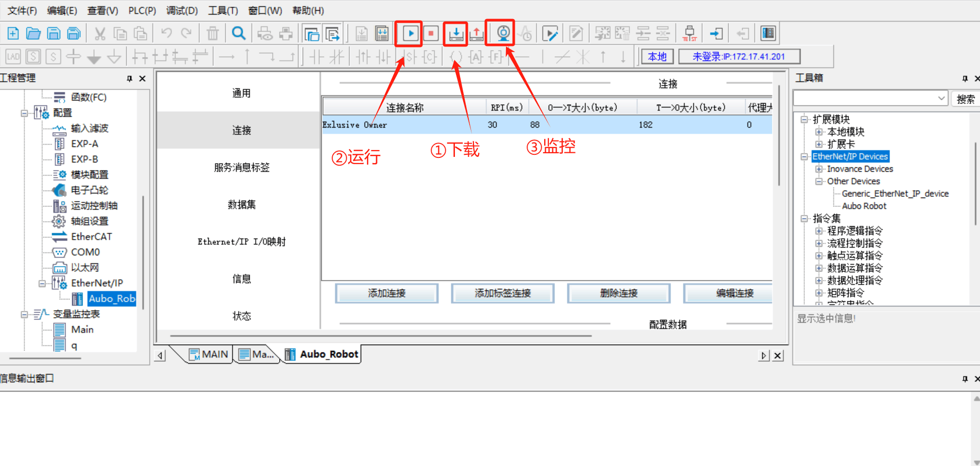Start monitoring with the Monitor icon
This screenshot has height=466, width=980.
point(503,34)
